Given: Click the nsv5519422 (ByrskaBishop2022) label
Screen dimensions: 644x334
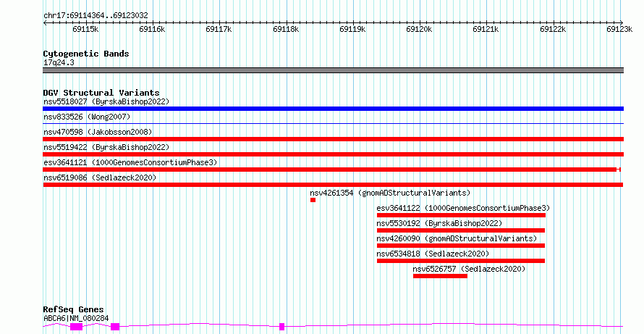Looking at the screenshot, I should 106,147.
